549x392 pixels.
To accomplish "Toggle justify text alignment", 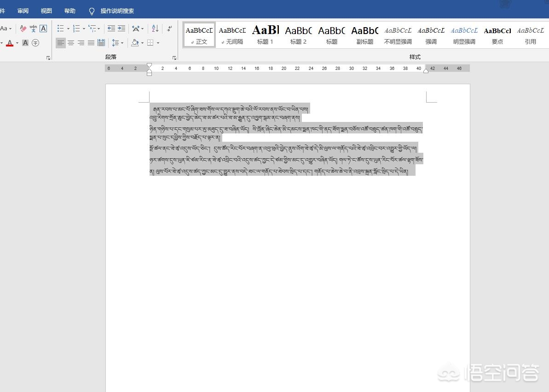I will pyautogui.click(x=91, y=43).
